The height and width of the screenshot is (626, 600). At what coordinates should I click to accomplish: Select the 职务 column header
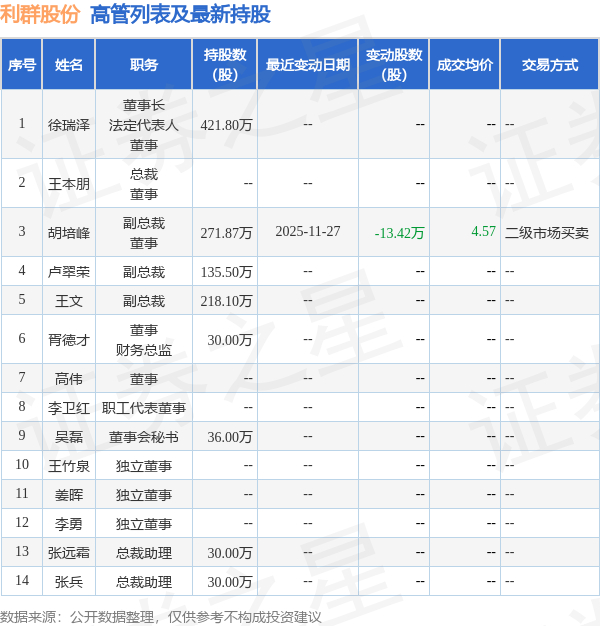(144, 65)
